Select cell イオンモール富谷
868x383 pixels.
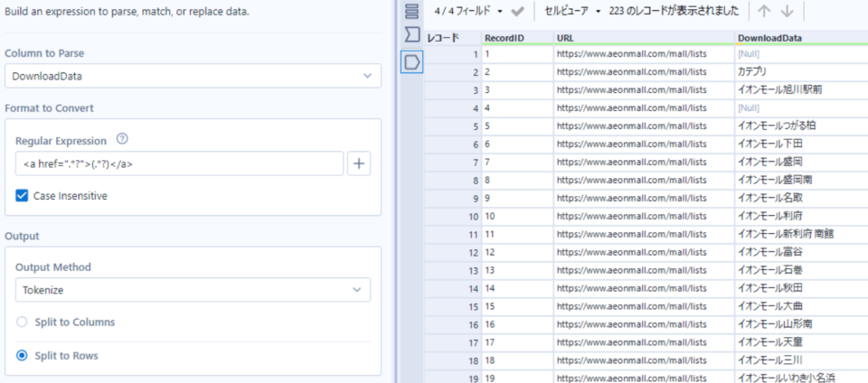801,252
